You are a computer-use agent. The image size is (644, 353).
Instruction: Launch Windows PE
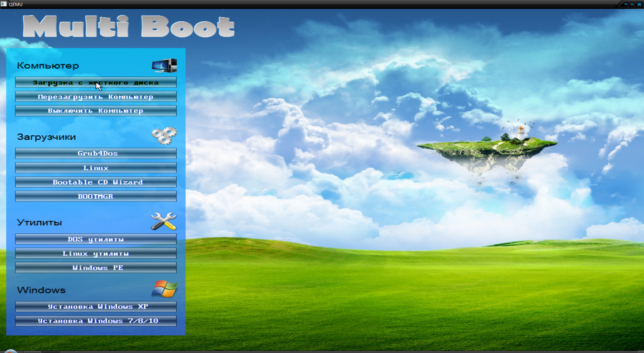tap(96, 268)
